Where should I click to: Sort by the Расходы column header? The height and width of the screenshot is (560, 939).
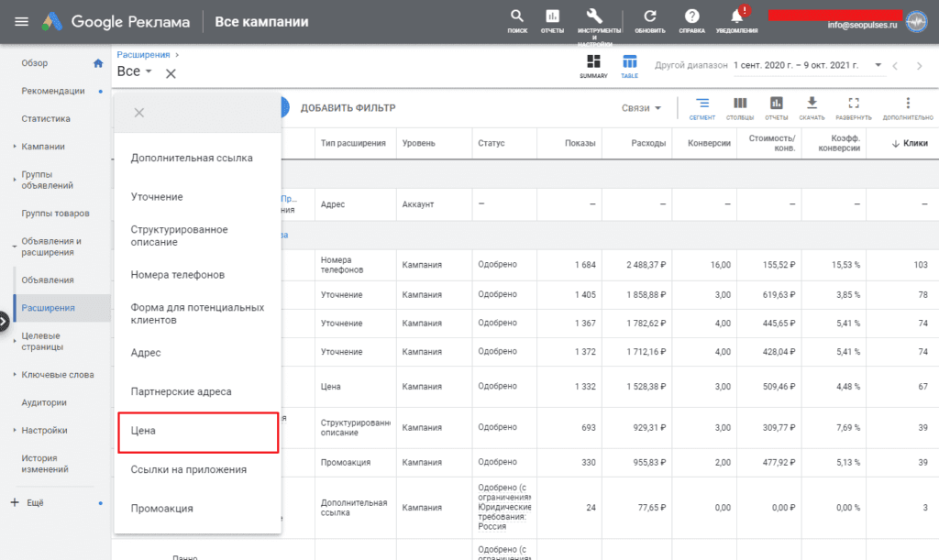click(648, 143)
